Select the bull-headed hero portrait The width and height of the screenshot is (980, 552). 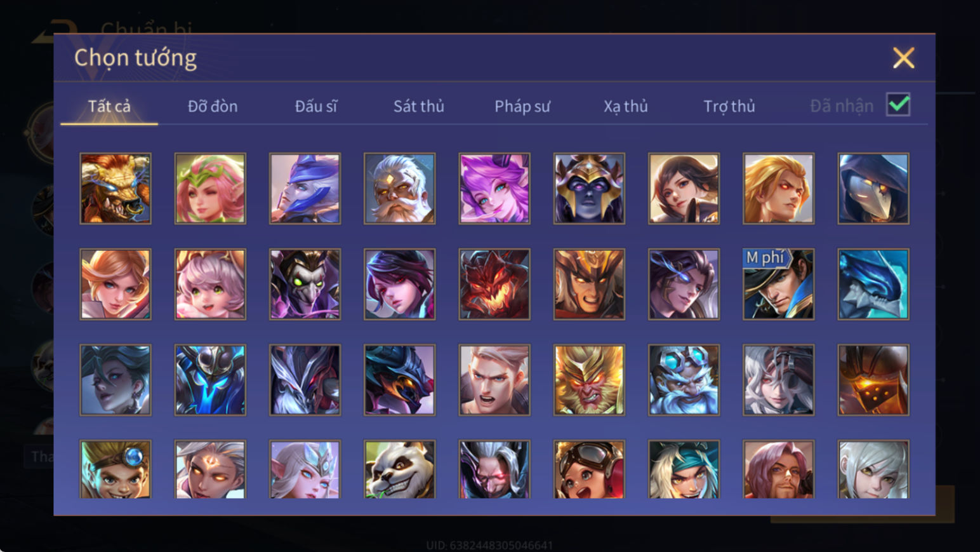click(x=116, y=189)
